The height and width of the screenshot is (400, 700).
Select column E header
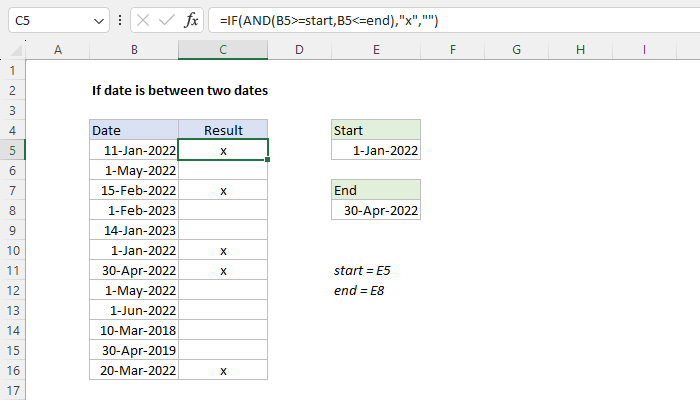(375, 49)
